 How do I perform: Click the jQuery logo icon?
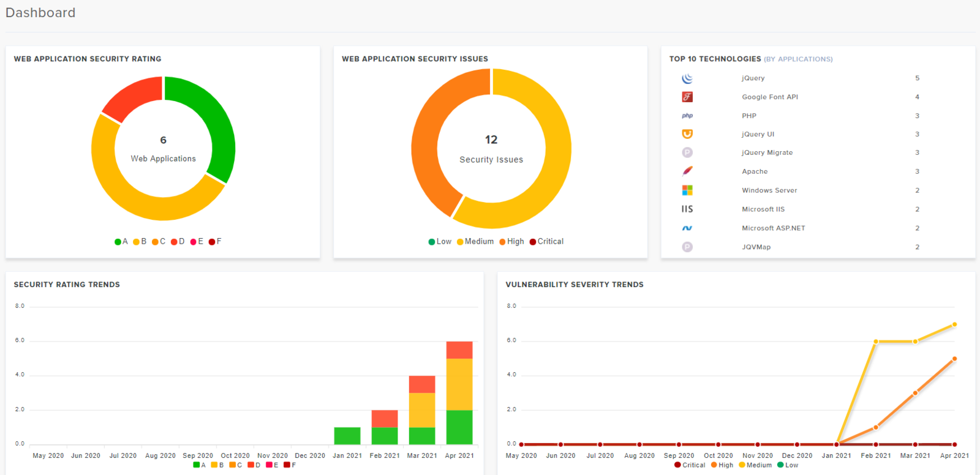pyautogui.click(x=687, y=78)
